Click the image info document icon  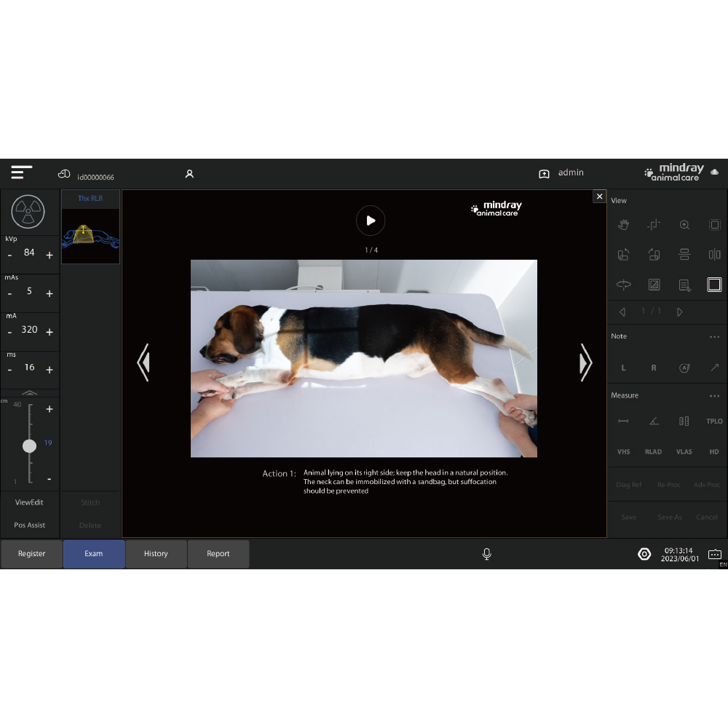684,285
